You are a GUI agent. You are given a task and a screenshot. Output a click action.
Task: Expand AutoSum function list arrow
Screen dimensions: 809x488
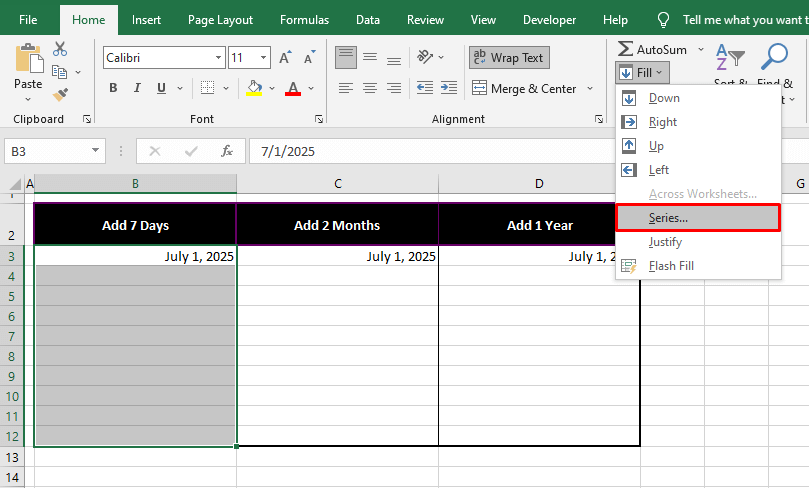click(x=701, y=50)
